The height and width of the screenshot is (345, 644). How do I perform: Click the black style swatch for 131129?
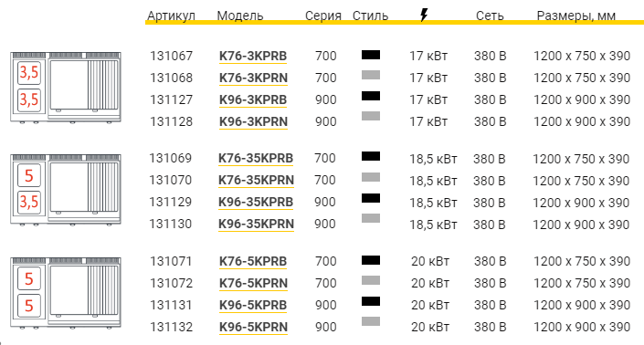pyautogui.click(x=371, y=198)
